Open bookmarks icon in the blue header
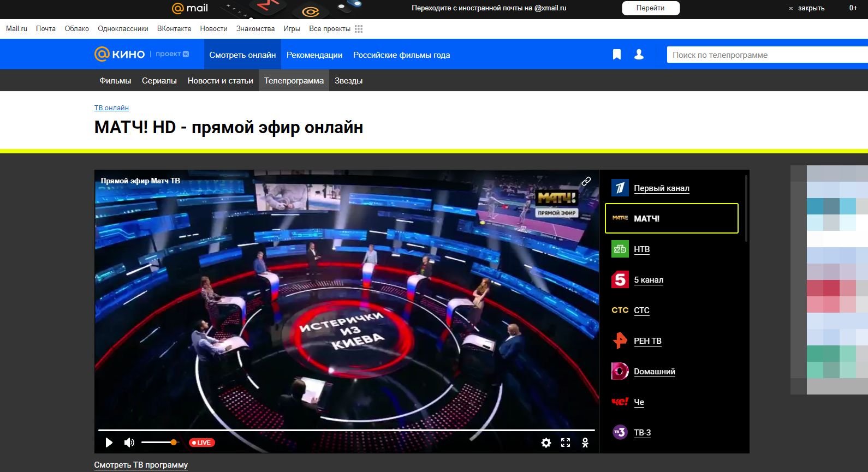The width and height of the screenshot is (868, 472). click(x=617, y=55)
